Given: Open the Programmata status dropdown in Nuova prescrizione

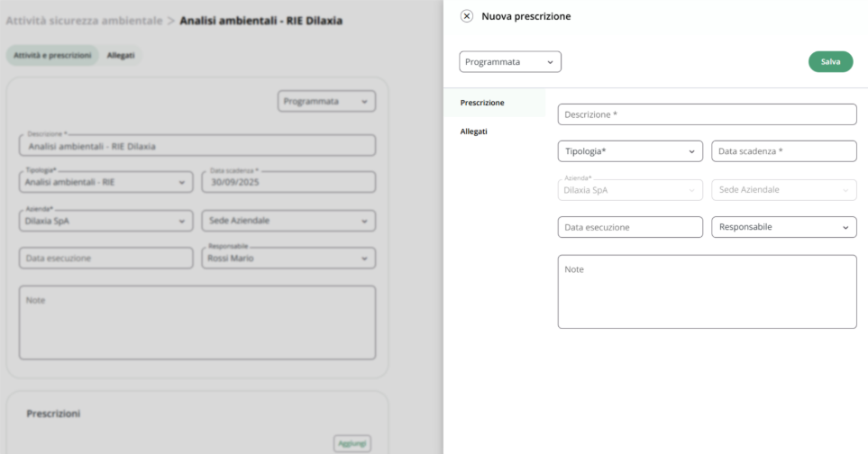Looking at the screenshot, I should click(x=510, y=62).
